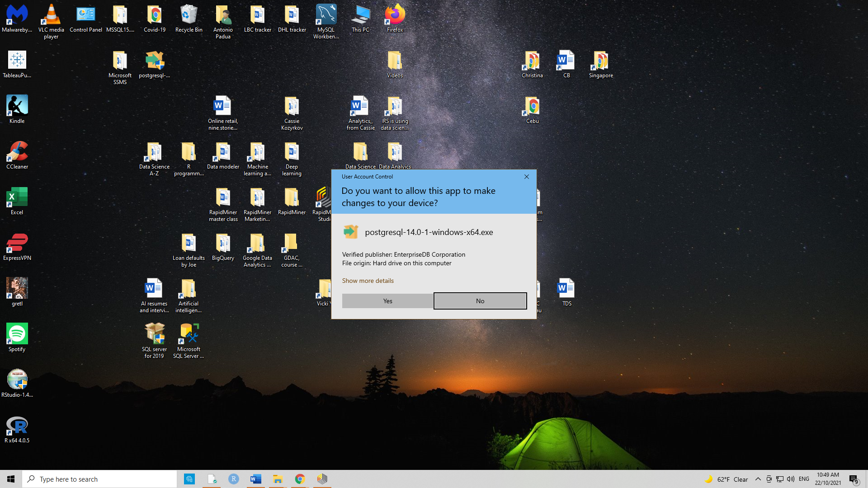The image size is (868, 488).
Task: Select the Kindle desktop shortcut
Action: pos(17,107)
